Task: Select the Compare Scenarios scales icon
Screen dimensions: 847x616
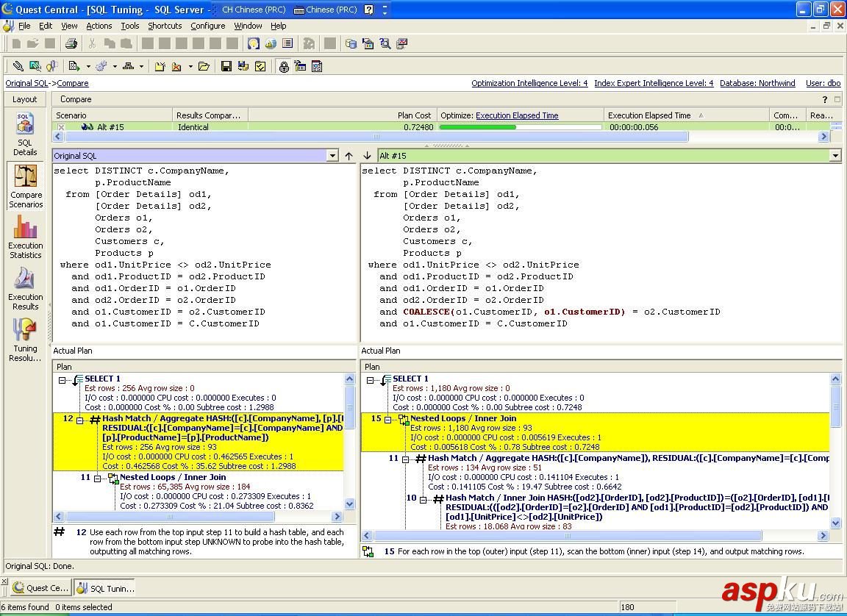Action: (26, 177)
